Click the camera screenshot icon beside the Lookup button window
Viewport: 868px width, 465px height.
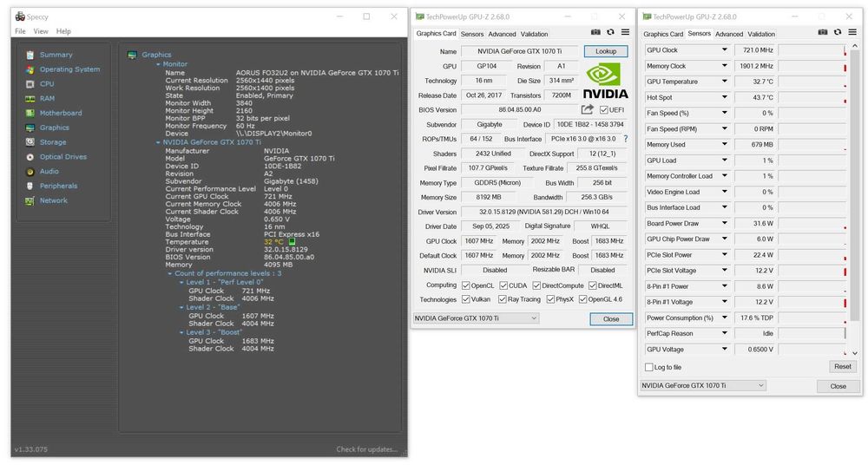[x=595, y=32]
